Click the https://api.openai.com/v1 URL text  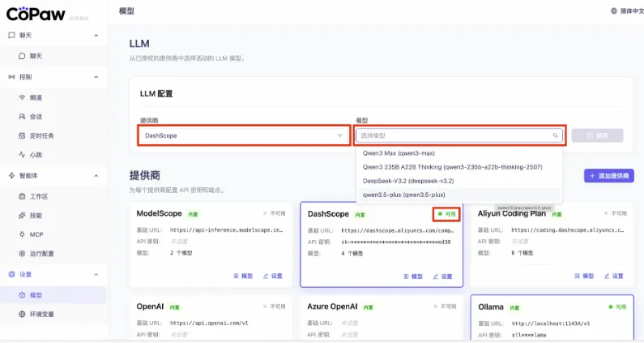(x=209, y=323)
